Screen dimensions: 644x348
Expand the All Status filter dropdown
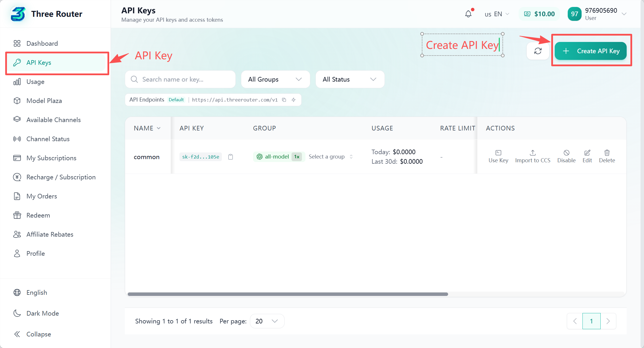350,79
